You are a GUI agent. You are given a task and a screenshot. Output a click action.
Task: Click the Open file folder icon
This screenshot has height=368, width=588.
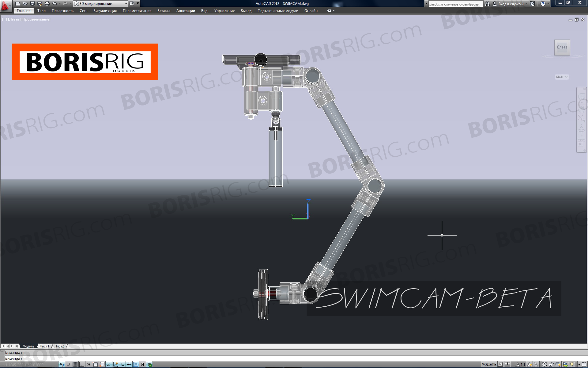(25, 4)
